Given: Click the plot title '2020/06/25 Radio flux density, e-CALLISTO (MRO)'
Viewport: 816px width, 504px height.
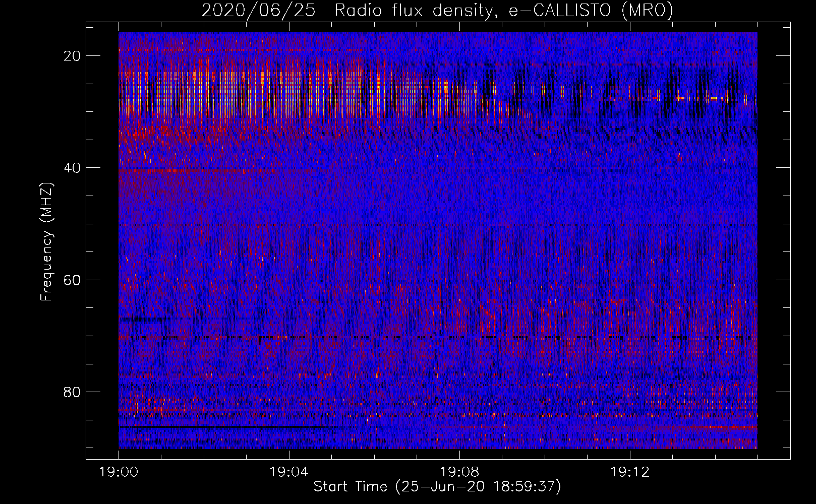Looking at the screenshot, I should tap(437, 11).
